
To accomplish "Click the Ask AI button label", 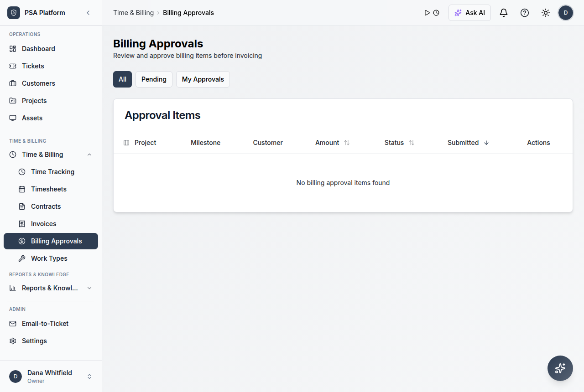I will coord(475,13).
